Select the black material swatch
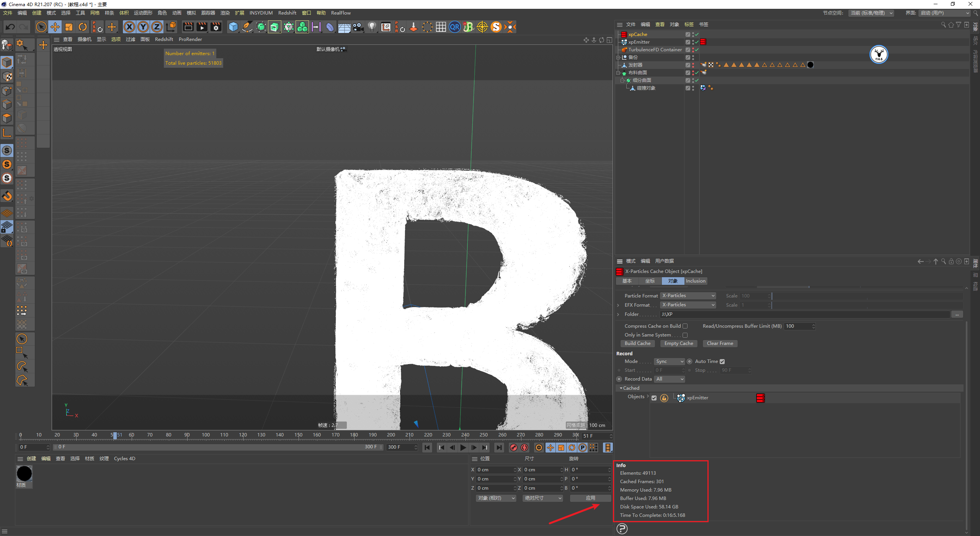Screen dimensions: 980x536 click(x=24, y=474)
